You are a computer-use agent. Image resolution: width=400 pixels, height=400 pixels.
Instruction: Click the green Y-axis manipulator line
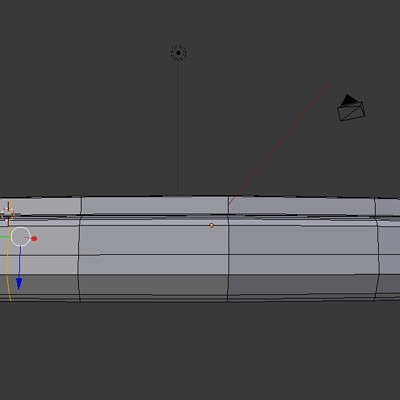pyautogui.click(x=5, y=237)
